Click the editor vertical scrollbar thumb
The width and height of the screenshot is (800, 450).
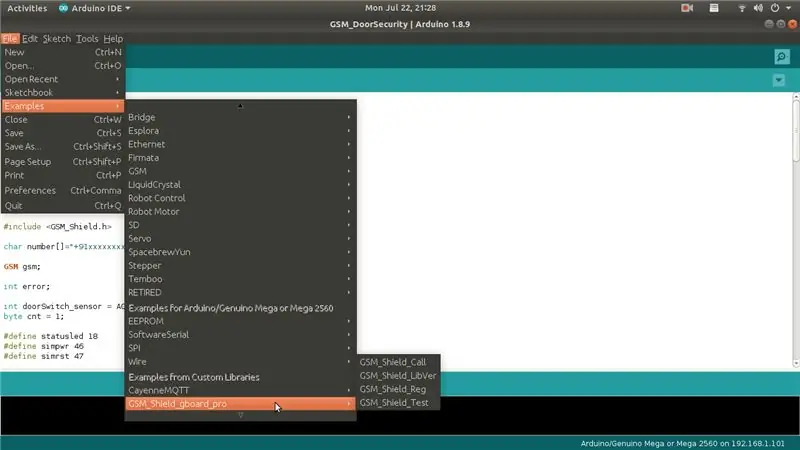796,132
